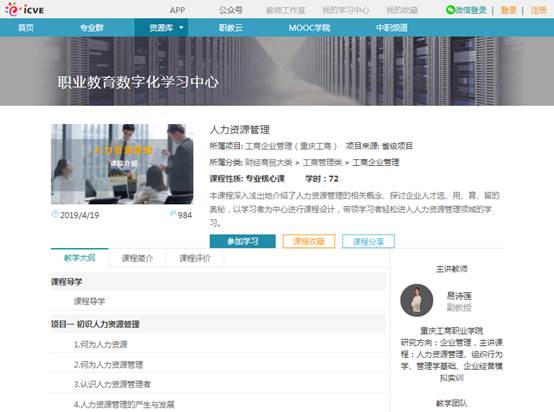Collapse the 课程导学 section header

click(x=218, y=282)
